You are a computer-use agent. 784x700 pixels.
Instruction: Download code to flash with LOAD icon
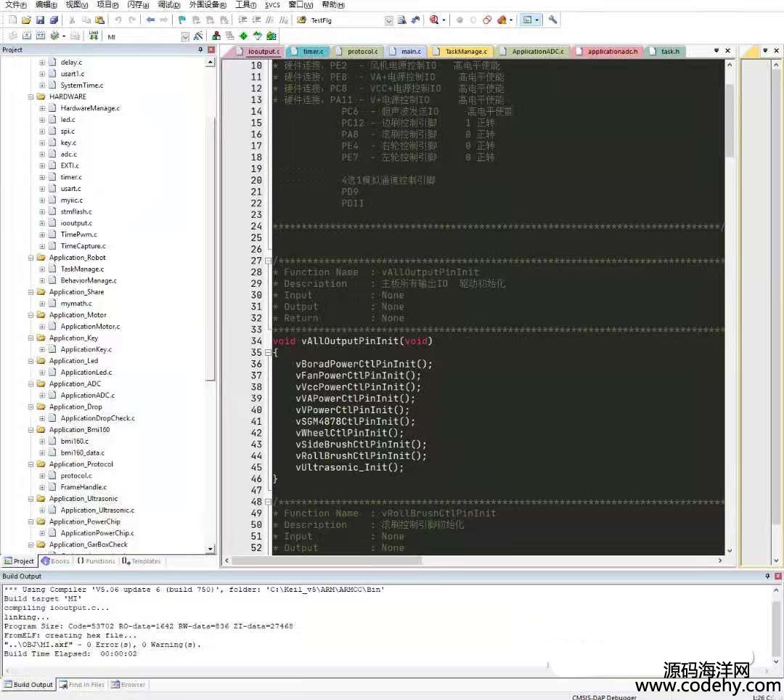point(94,36)
